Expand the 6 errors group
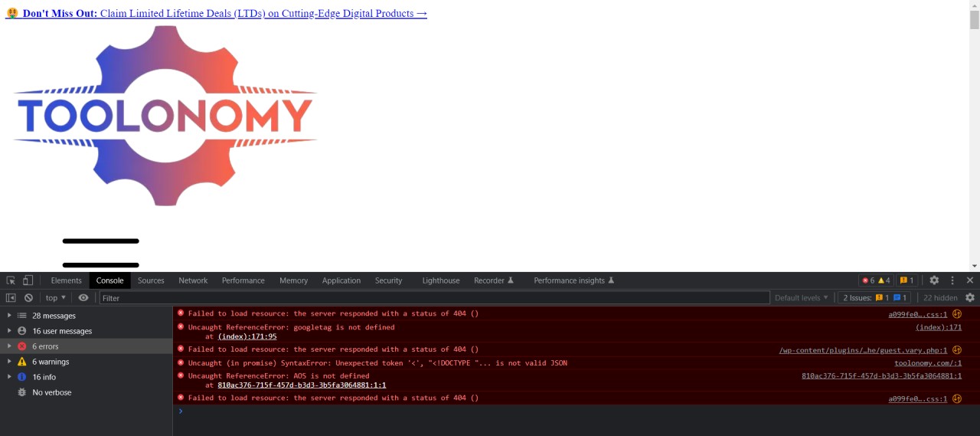Screen dimensions: 980x436 tap(9, 346)
